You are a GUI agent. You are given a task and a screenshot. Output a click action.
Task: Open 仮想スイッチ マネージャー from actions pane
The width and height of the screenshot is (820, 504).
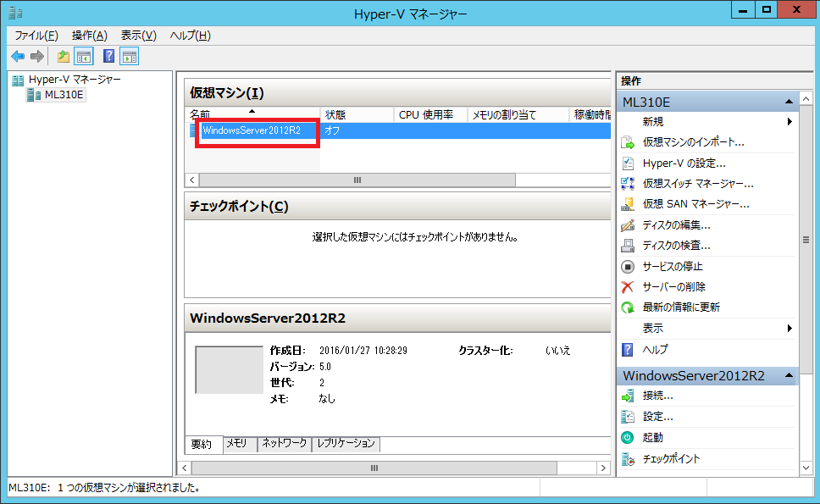point(697,184)
